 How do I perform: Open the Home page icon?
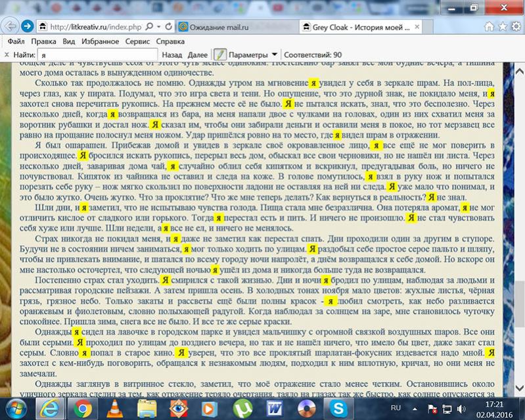pos(490,27)
